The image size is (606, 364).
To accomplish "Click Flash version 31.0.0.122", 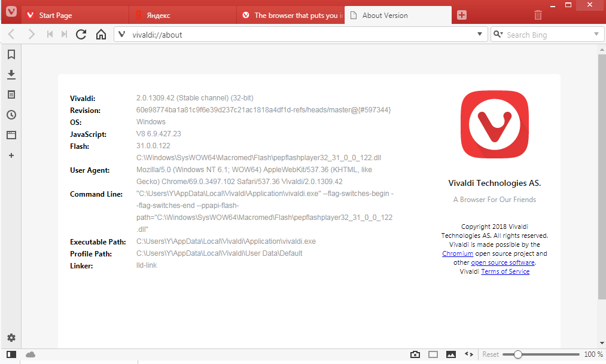I will click(x=153, y=146).
